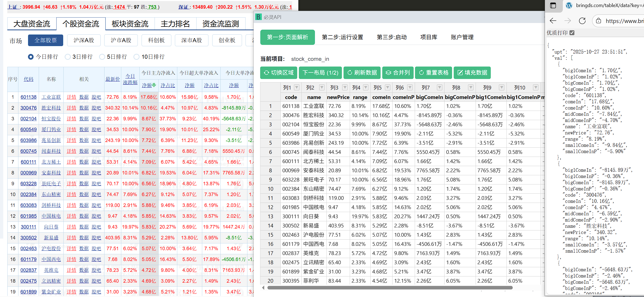Click the 必灵API B logo icon
The image size is (644, 297).
259,17
